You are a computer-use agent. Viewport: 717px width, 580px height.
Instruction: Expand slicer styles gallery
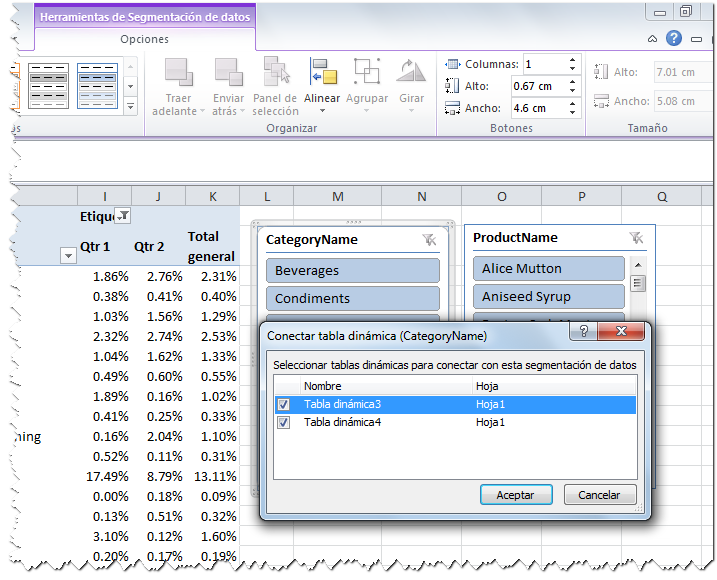[x=130, y=107]
